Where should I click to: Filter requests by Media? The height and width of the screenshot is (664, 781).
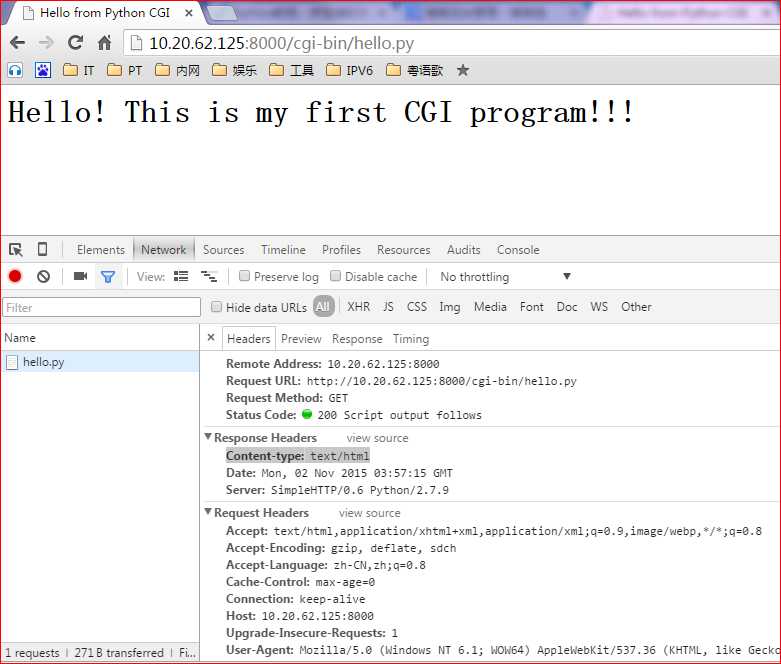(x=490, y=307)
